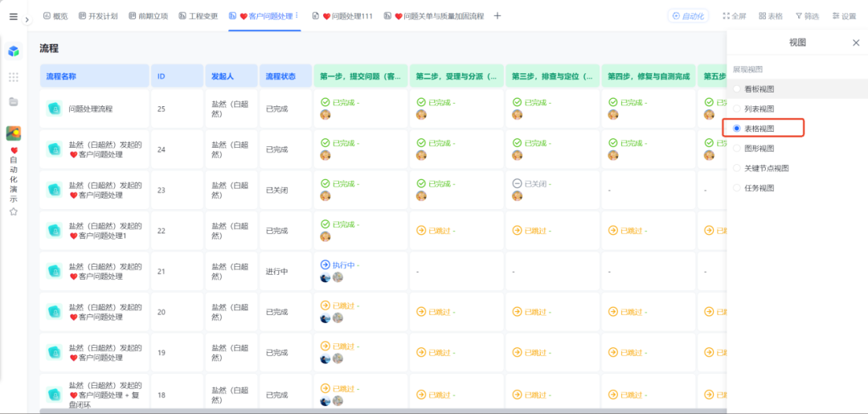The width and height of the screenshot is (868, 414).
Task: Switch to the 概览 tab
Action: point(55,16)
